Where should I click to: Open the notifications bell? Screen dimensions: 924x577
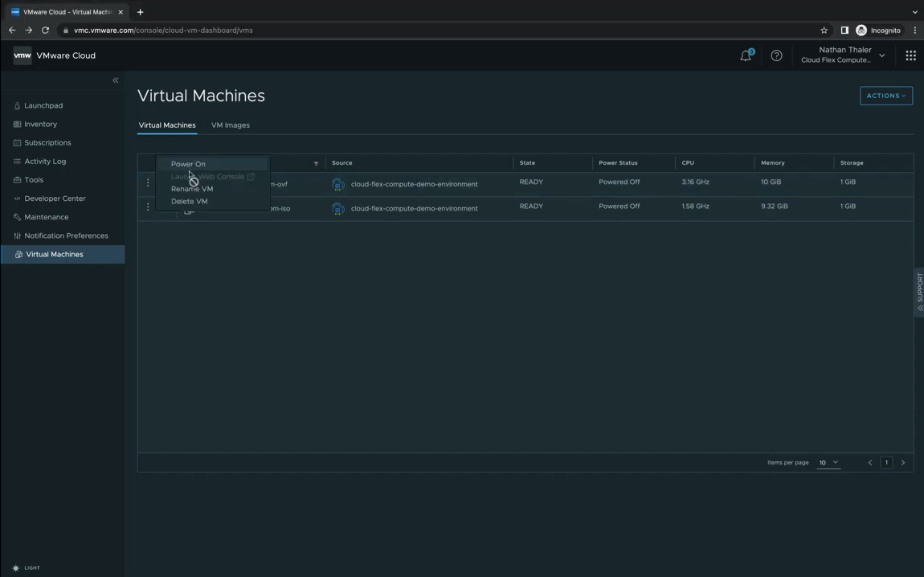(746, 55)
